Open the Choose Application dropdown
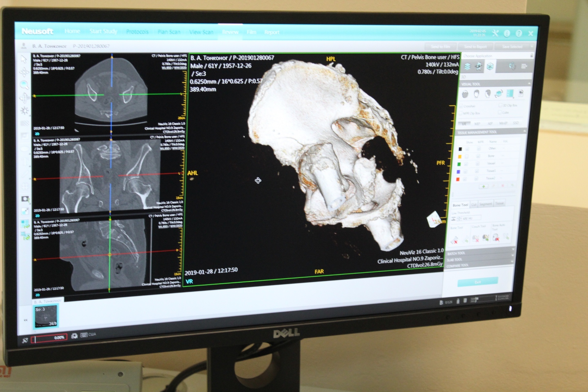The width and height of the screenshot is (588, 392). (x=498, y=56)
